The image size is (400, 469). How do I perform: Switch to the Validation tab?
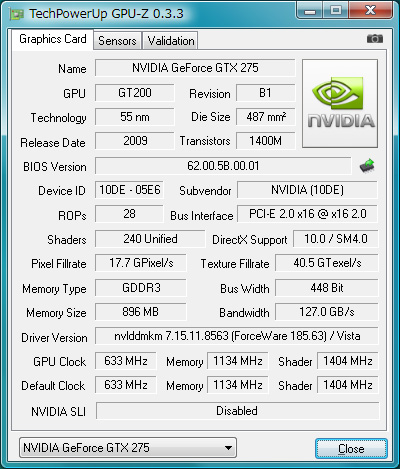pyautogui.click(x=171, y=41)
